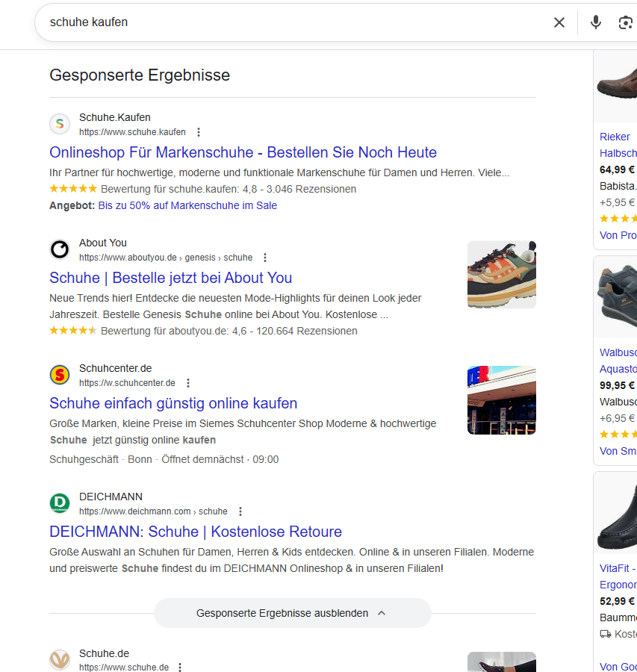Viewport: 637px width, 672px height.
Task: Open Google Lens camera icon
Action: tap(626, 22)
